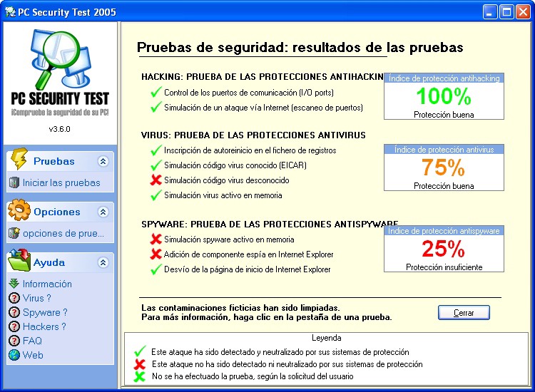This screenshot has width=535, height=392.
Task: Click the green check by Simulación de un ataque
Action: (156, 107)
